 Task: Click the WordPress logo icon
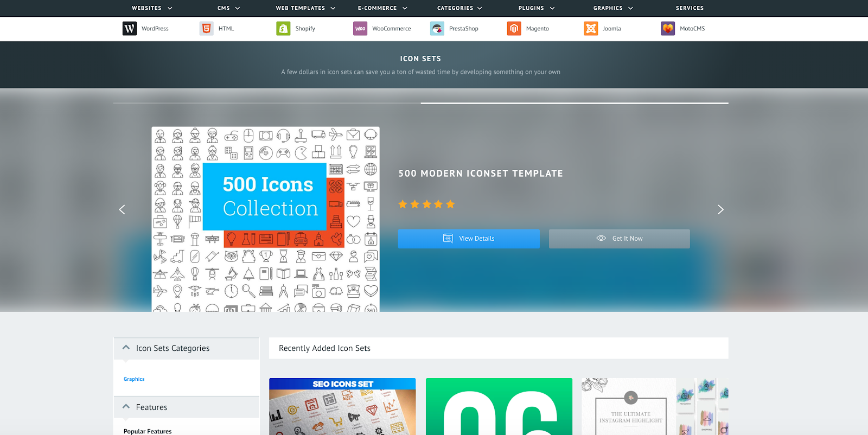pos(130,29)
